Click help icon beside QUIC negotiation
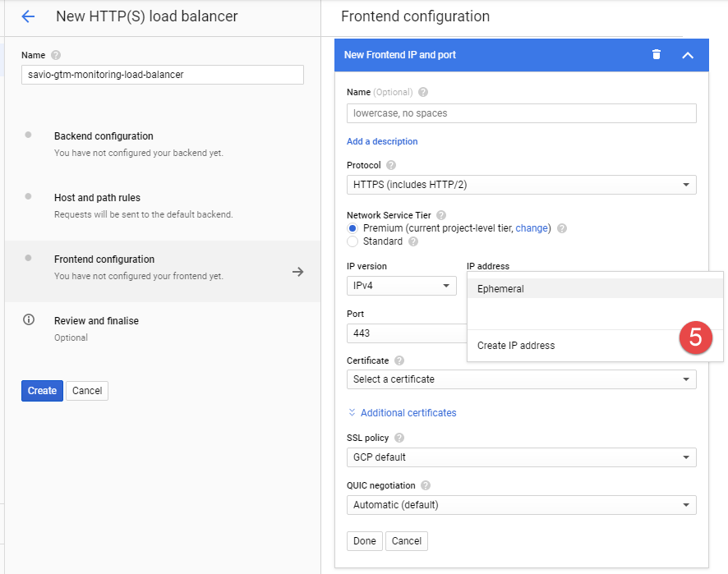Image resolution: width=728 pixels, height=574 pixels. tap(426, 485)
